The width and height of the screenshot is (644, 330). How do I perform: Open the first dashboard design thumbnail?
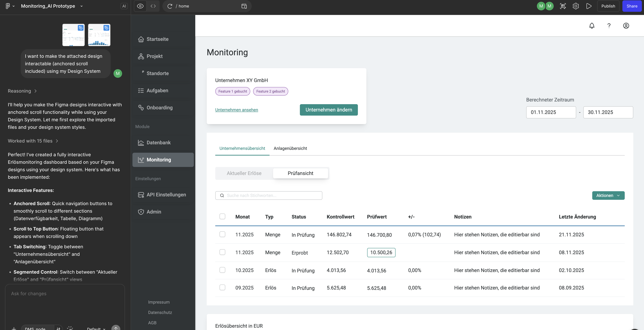coord(73,35)
